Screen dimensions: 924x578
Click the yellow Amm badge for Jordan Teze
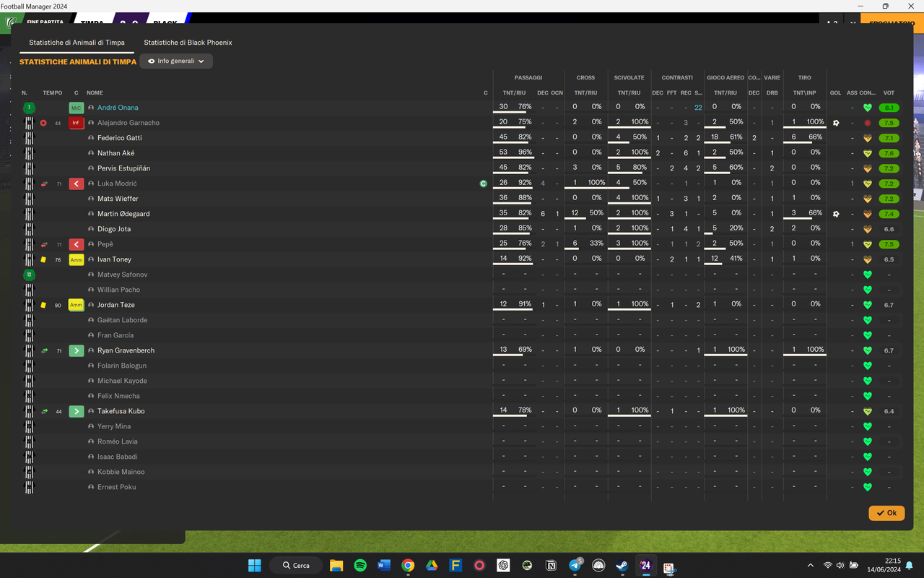(x=76, y=305)
